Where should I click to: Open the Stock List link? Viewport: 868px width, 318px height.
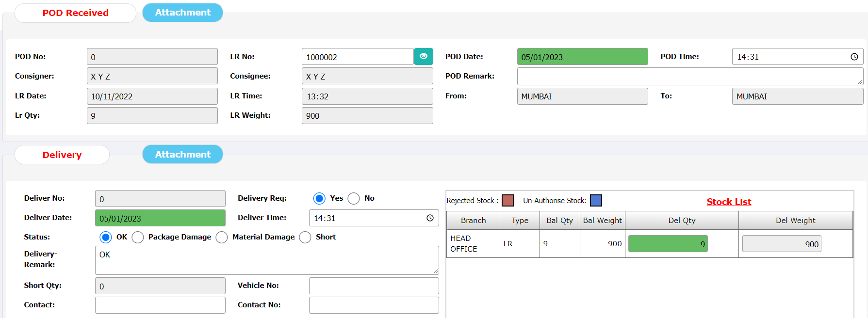tap(728, 202)
